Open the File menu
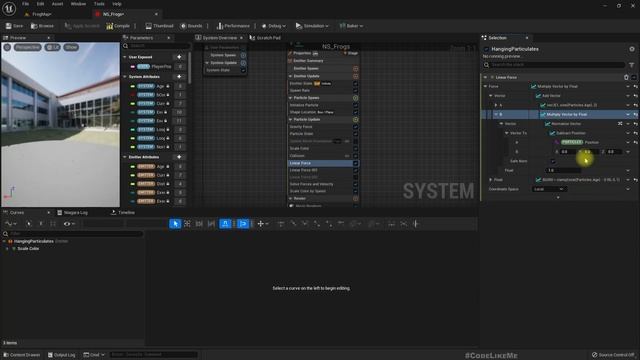Viewport: 640px width, 360px height. (25, 4)
